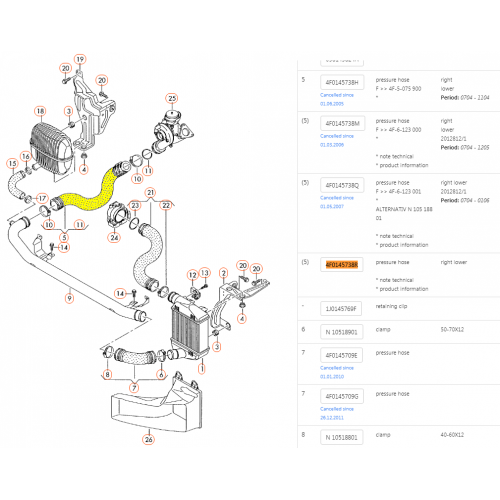Screen dimensions: 500x500
Task: Click callout 25 on the turbocharger
Action: pos(172,98)
